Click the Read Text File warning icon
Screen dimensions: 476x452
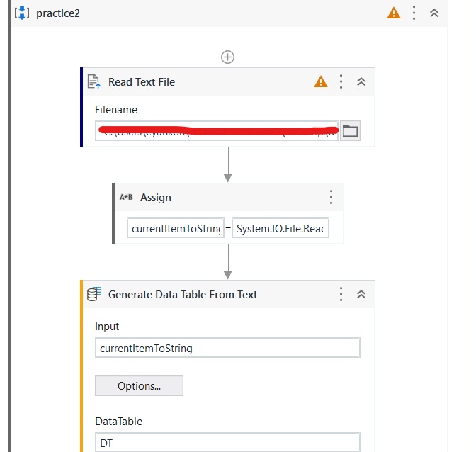(321, 81)
